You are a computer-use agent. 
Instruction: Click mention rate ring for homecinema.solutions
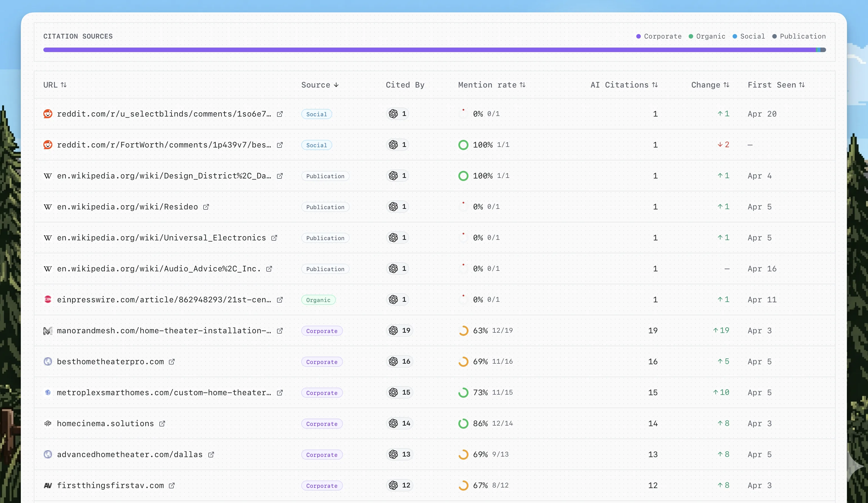pyautogui.click(x=463, y=423)
